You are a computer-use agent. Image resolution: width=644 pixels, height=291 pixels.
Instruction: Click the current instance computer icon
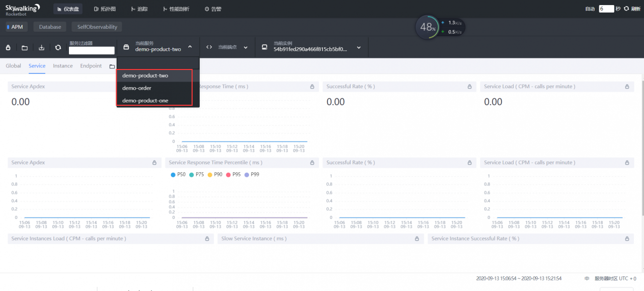264,47
